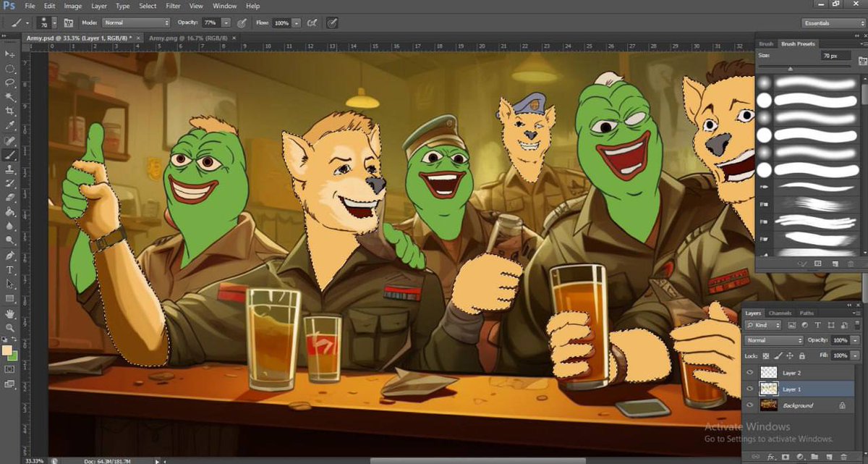
Task: Toggle lock transparent pixels
Action: (x=766, y=356)
